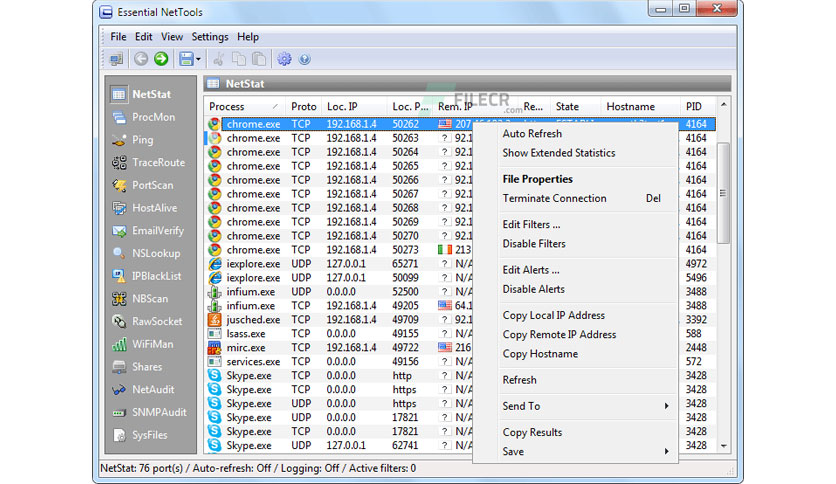Select the SysFiles tool
Screen dimensions: 836x484
click(x=140, y=435)
